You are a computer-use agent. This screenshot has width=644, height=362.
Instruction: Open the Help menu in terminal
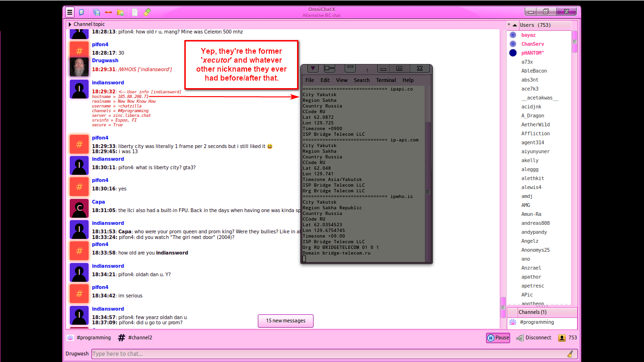pos(408,80)
